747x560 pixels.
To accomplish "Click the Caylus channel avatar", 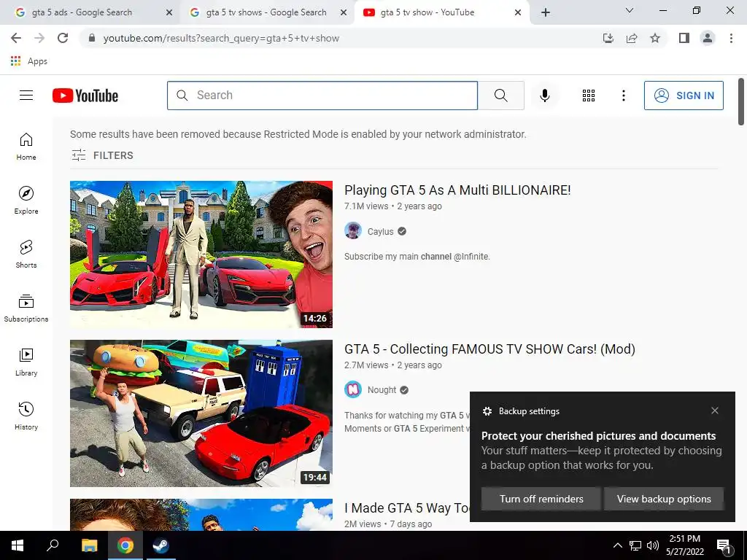I will click(x=352, y=231).
